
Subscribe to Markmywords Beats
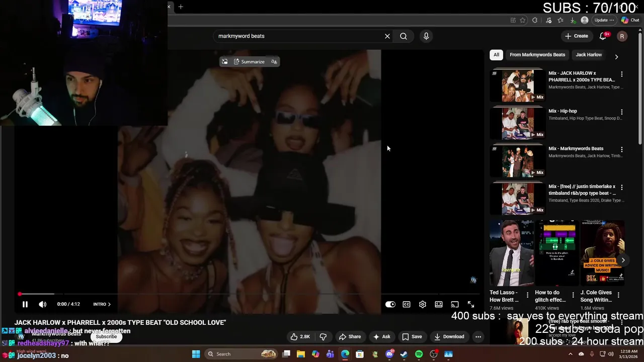click(106, 337)
